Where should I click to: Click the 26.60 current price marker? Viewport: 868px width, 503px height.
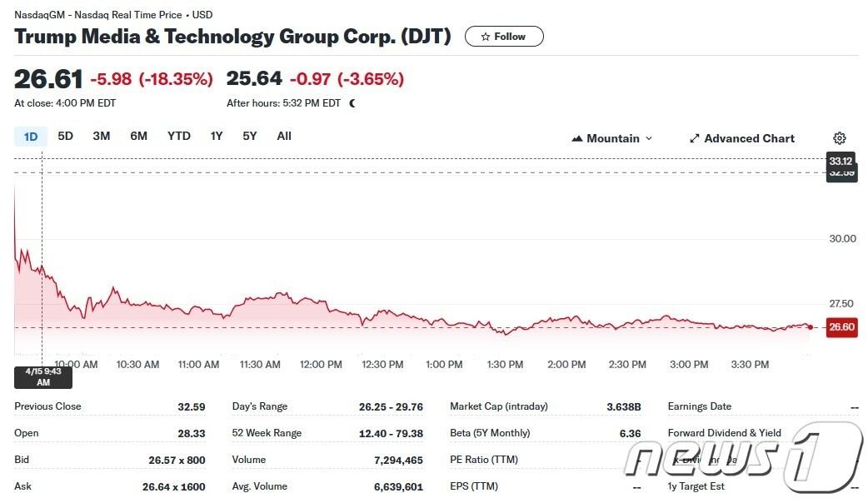point(841,327)
